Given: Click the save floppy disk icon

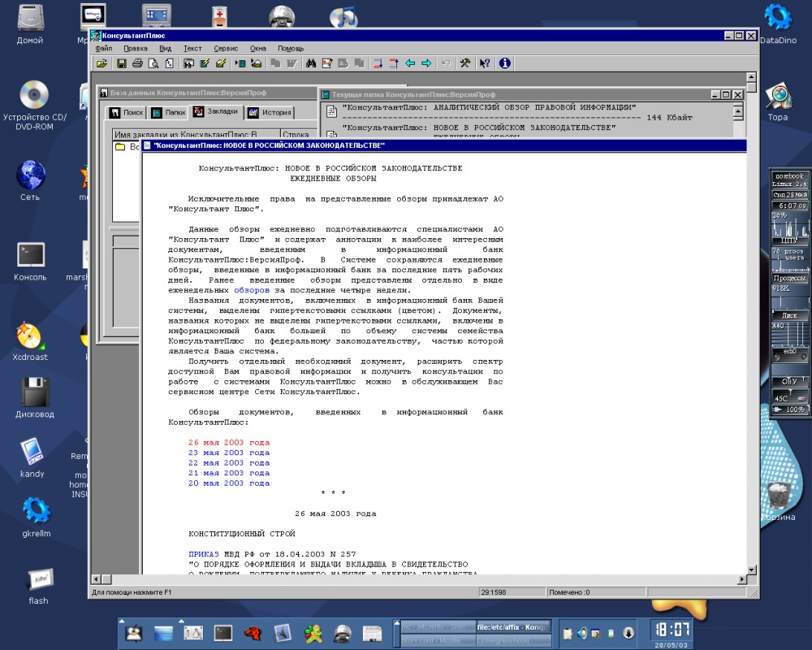Looking at the screenshot, I should pyautogui.click(x=122, y=63).
